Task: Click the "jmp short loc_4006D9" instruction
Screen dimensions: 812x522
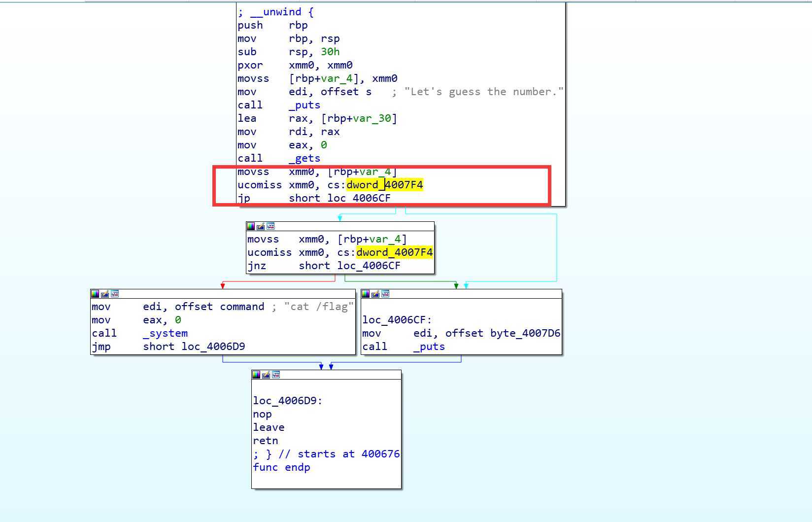Action: 168,347
